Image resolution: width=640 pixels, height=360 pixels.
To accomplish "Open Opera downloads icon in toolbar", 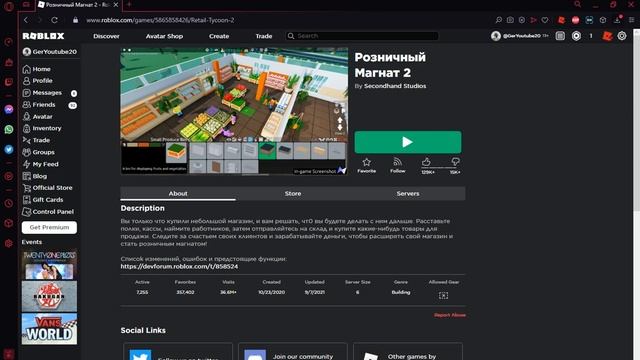I will tap(617, 20).
